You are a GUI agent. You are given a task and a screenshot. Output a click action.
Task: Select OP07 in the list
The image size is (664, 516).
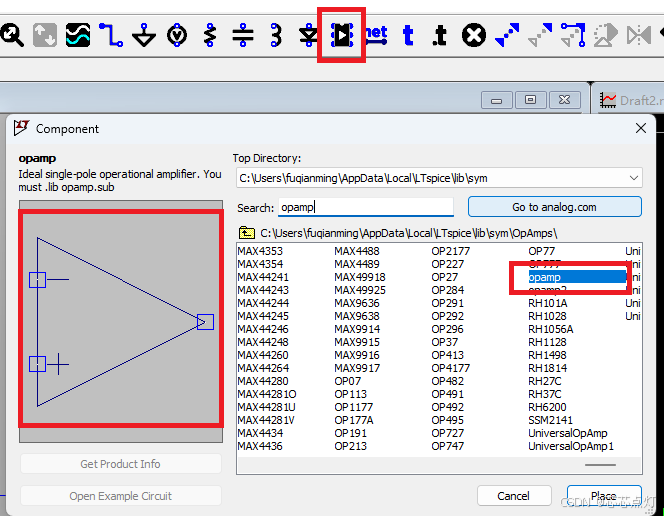pos(348,381)
